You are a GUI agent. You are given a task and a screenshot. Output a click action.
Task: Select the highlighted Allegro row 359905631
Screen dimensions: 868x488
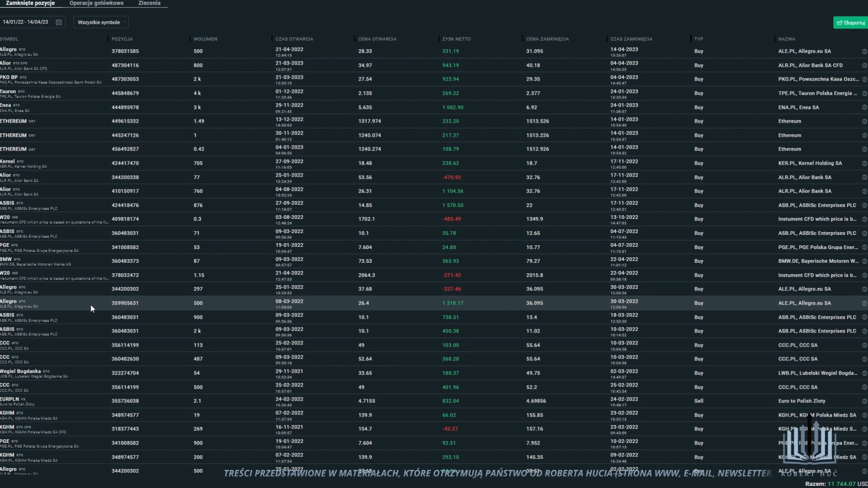[125, 303]
